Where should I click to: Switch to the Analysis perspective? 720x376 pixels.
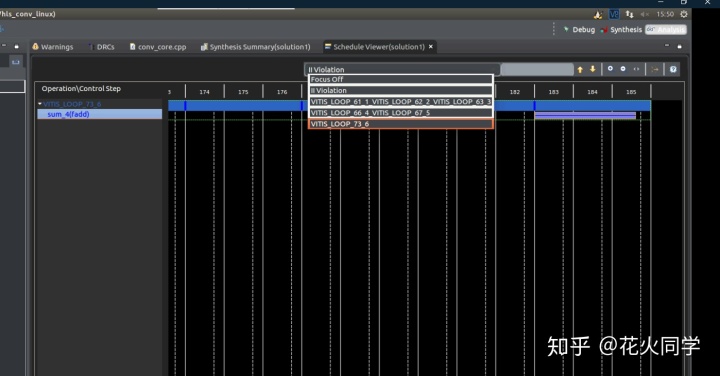[x=665, y=29]
